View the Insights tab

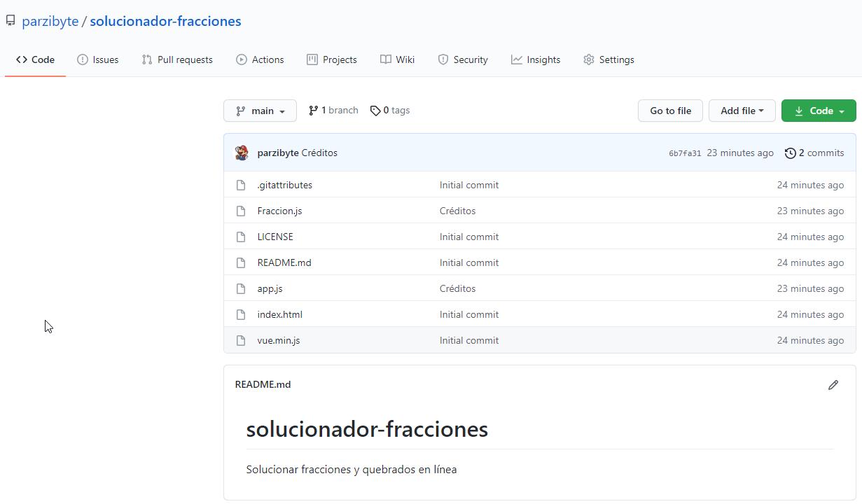(536, 59)
